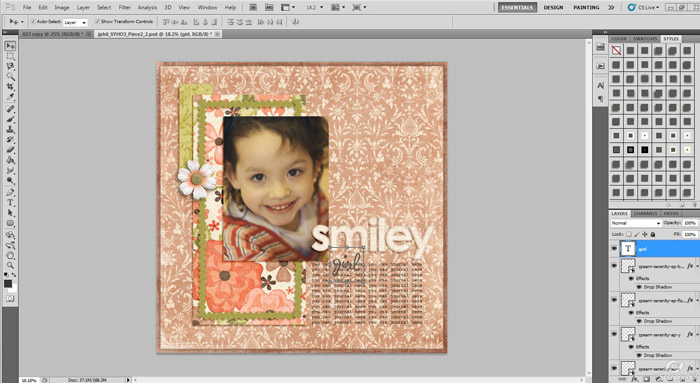Toggle Show Transform Controls checkbox

97,21
